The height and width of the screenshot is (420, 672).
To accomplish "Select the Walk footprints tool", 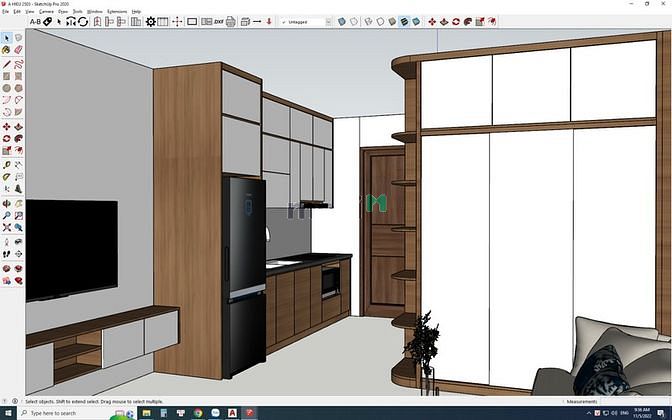I will pyautogui.click(x=6, y=254).
